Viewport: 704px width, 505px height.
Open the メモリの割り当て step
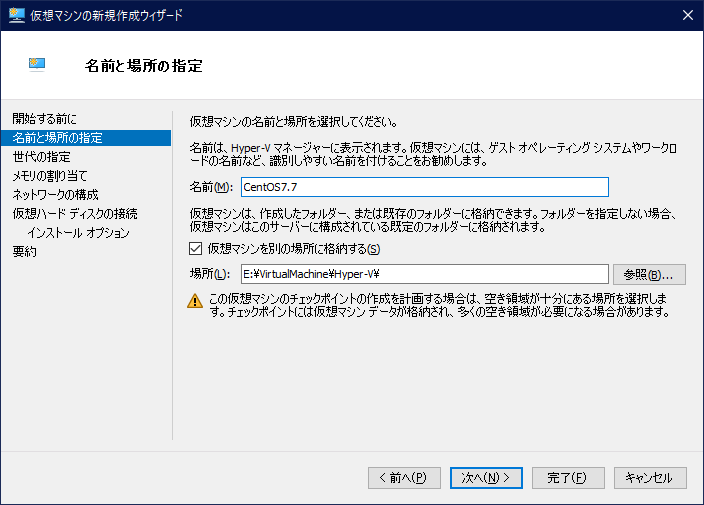coord(49,176)
